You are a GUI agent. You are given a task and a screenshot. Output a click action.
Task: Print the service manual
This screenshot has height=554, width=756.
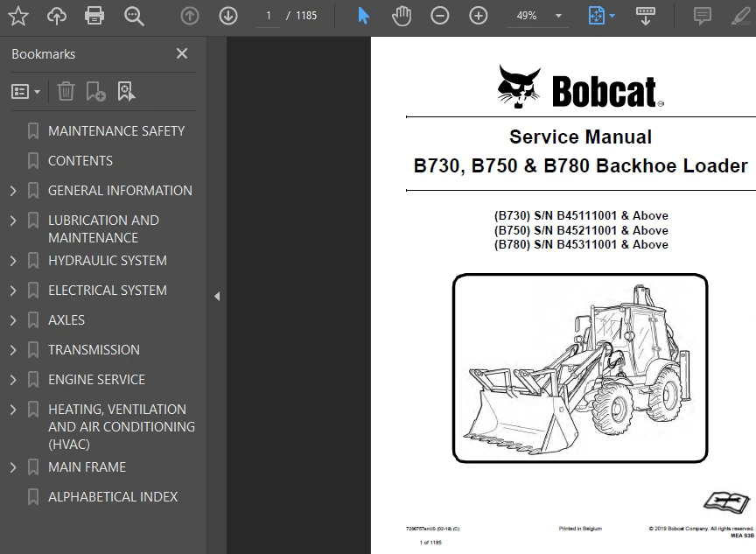[94, 15]
